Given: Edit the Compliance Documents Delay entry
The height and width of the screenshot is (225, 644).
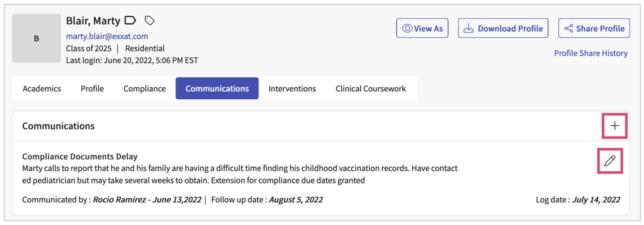Looking at the screenshot, I should pyautogui.click(x=610, y=161).
